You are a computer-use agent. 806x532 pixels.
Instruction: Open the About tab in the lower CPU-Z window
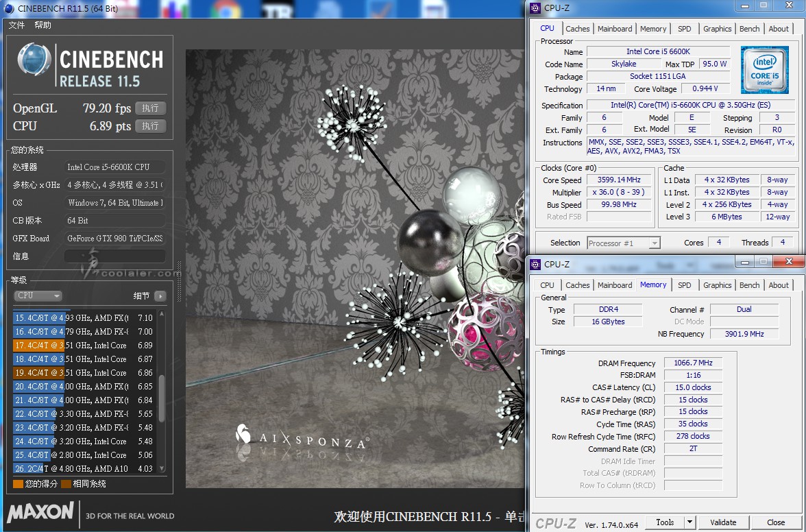pos(779,285)
